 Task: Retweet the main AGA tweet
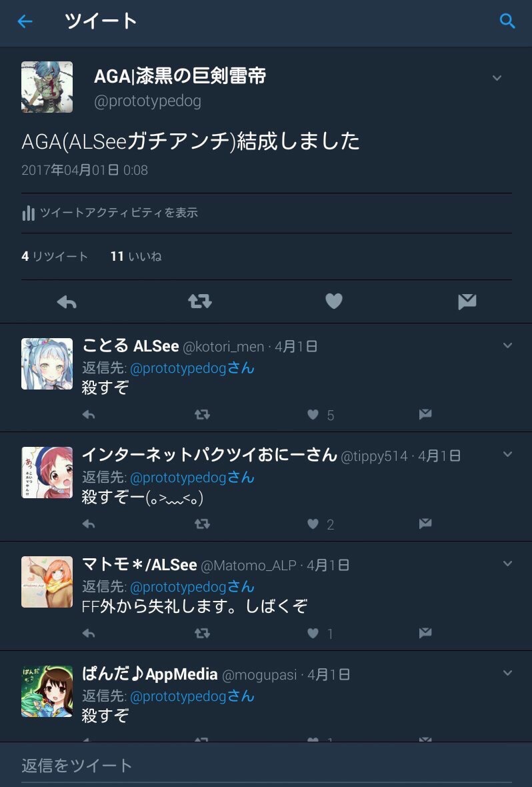click(200, 301)
